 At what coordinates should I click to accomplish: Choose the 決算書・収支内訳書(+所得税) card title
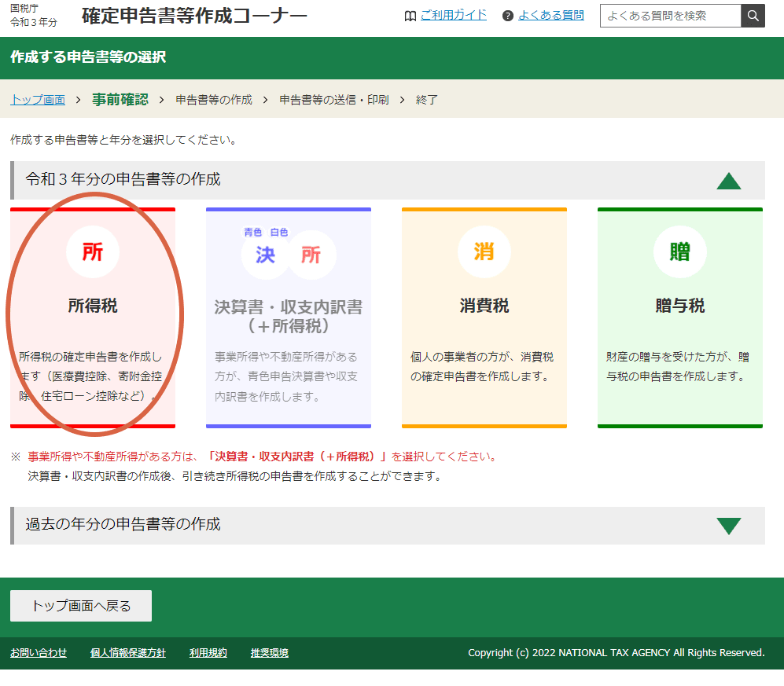pyautogui.click(x=289, y=316)
